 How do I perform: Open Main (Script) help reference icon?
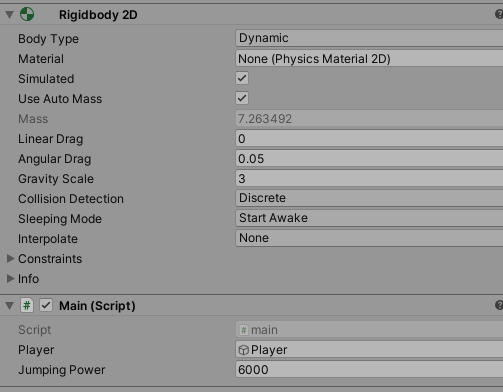click(x=499, y=305)
